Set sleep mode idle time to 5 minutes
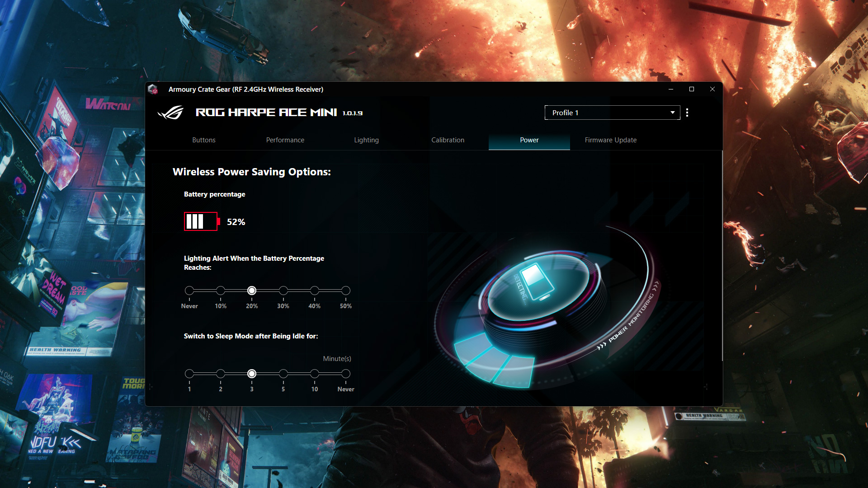 pos(283,374)
